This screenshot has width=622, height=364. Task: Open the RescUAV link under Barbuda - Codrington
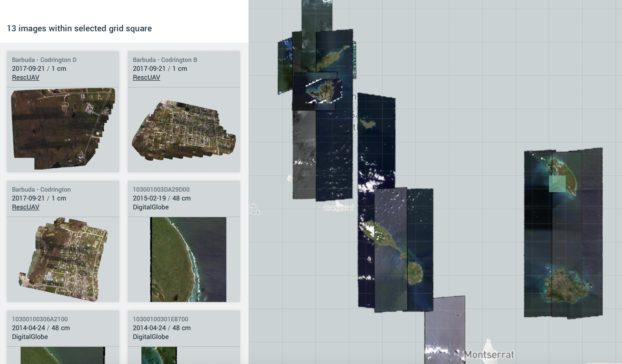(x=25, y=207)
